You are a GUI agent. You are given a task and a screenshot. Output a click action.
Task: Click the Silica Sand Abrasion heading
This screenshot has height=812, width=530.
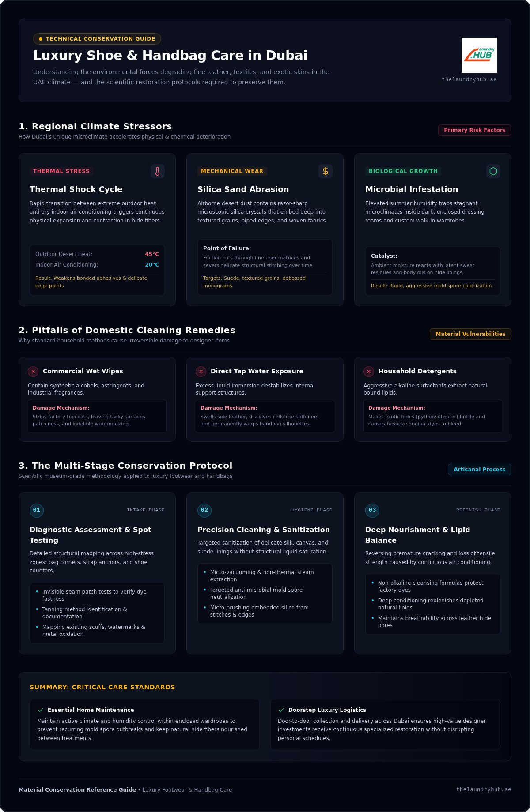[243, 189]
